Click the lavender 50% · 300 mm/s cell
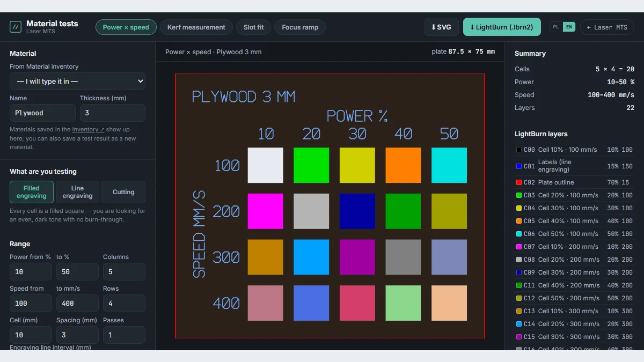The width and height of the screenshot is (644, 362). 449,257
